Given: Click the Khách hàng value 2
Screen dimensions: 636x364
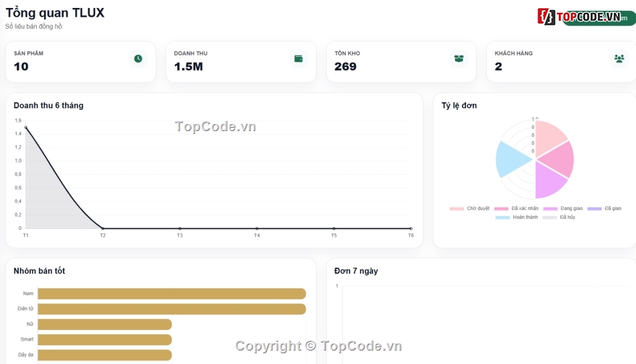Looking at the screenshot, I should pyautogui.click(x=499, y=66).
